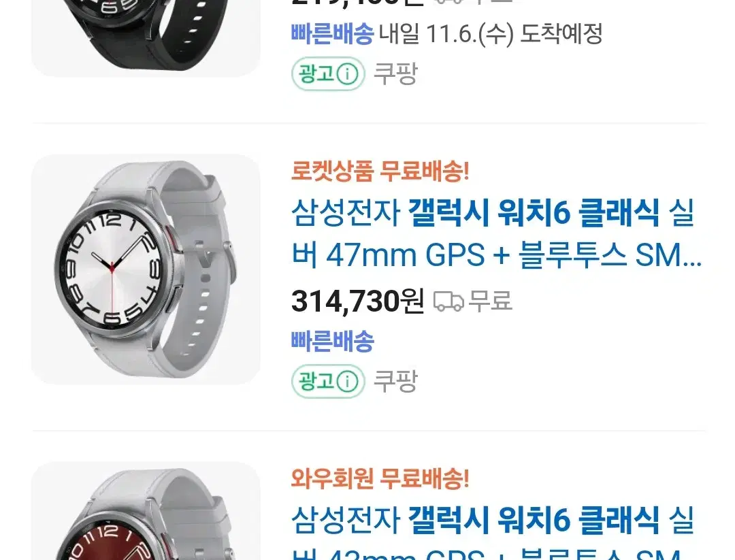The image size is (735, 560).
Task: Click the delivery truck icon next to 314,730원
Action: click(x=448, y=301)
